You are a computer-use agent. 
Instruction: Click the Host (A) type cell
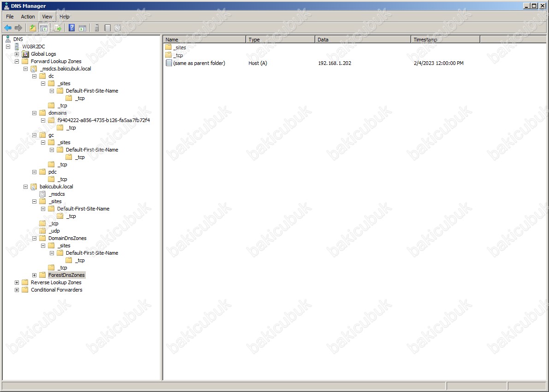pos(258,63)
